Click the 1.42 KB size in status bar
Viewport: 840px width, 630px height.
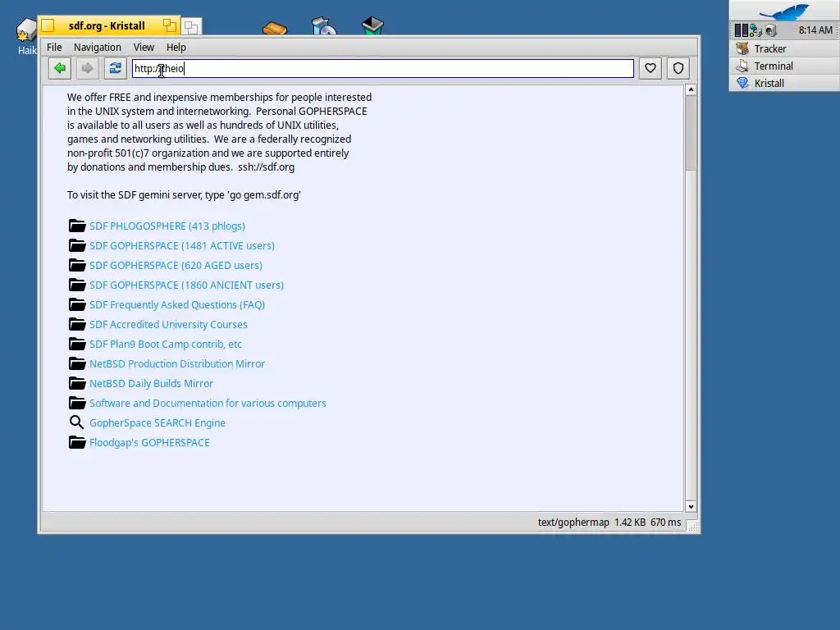(629, 523)
